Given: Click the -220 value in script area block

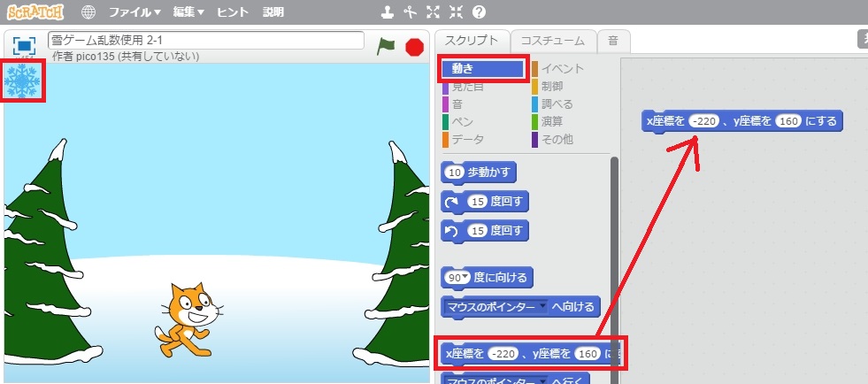Looking at the screenshot, I should click(x=703, y=121).
